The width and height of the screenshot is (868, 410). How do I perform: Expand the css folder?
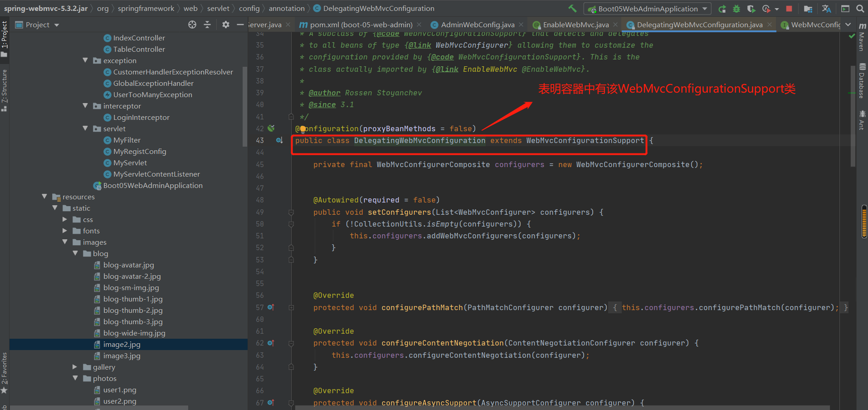tap(65, 219)
